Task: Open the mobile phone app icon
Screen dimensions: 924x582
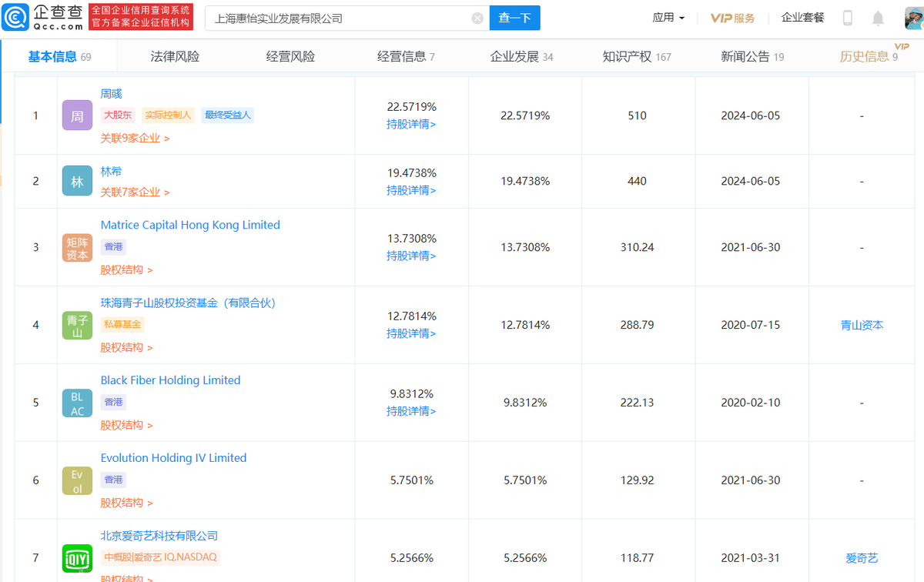Action: click(x=848, y=18)
